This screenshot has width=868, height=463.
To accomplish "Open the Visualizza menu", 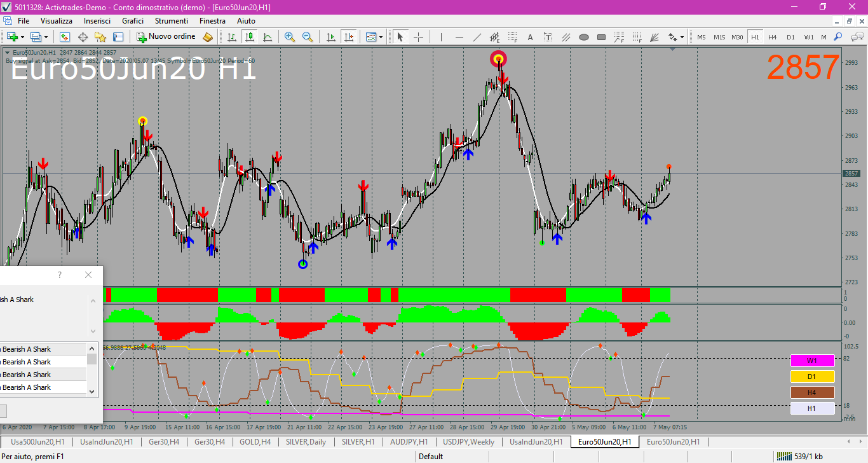I will 57,21.
